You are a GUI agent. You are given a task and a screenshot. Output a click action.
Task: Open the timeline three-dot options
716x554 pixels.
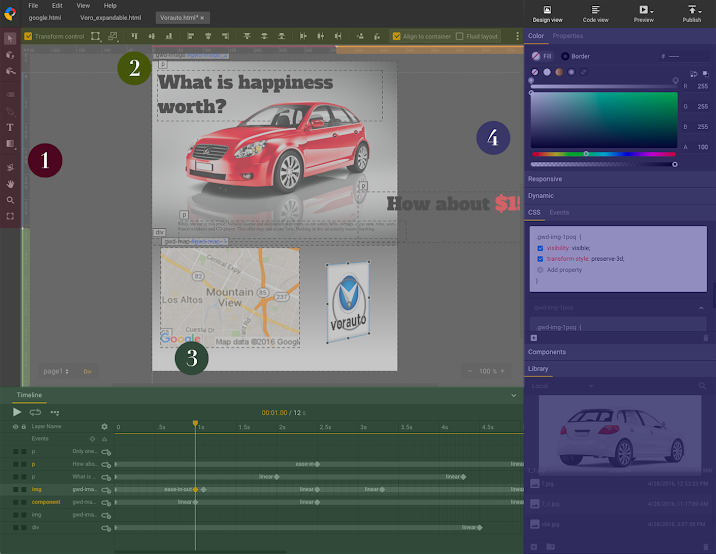[x=55, y=412]
